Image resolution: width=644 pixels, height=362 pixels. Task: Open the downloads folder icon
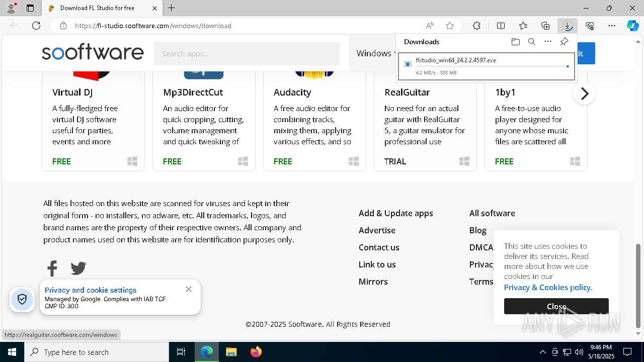coord(515,42)
